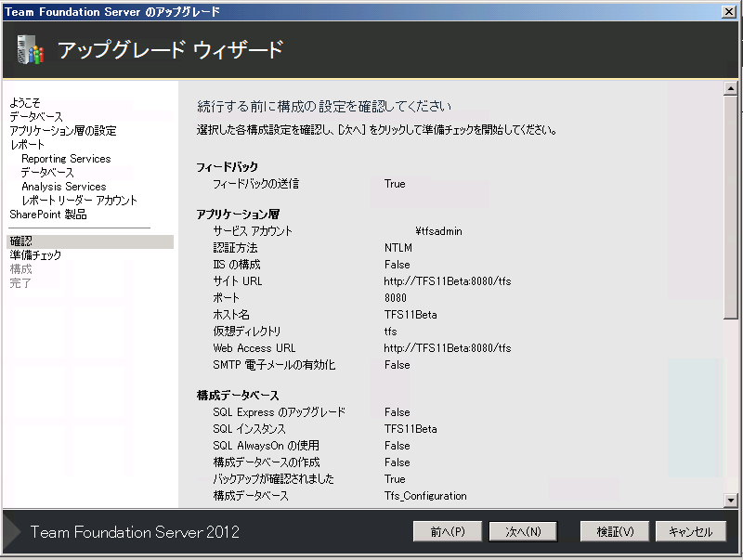Screen dimensions: 743x560
Task: Click the SQL インスタンス value TFS11Beta
Action: [411, 429]
